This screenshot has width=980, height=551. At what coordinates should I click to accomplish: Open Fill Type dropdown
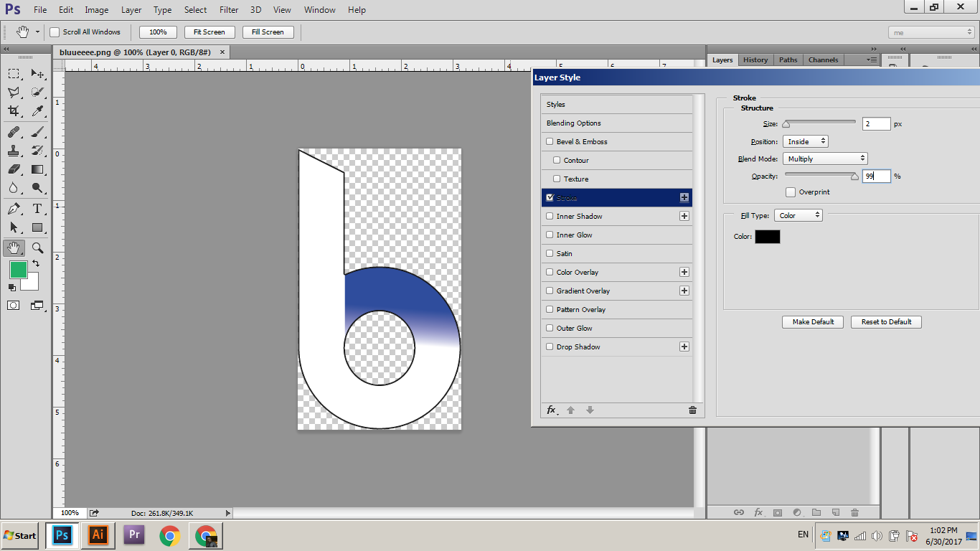coord(798,215)
